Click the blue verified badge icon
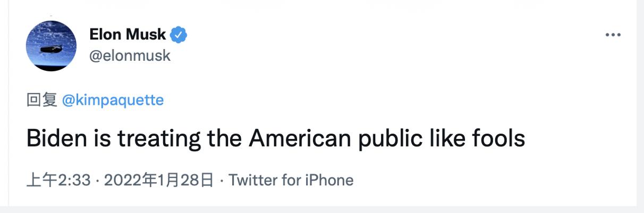 tap(179, 36)
